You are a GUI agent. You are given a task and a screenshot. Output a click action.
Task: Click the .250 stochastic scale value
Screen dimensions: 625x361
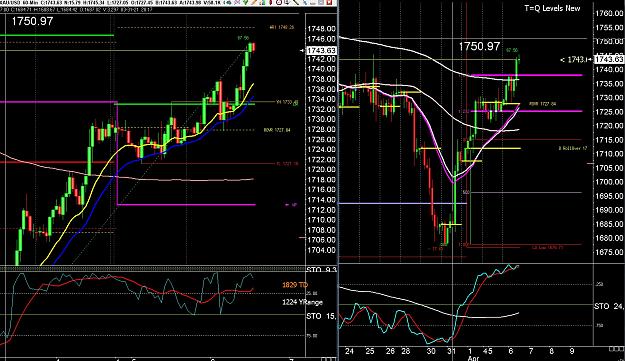pyautogui.click(x=599, y=284)
